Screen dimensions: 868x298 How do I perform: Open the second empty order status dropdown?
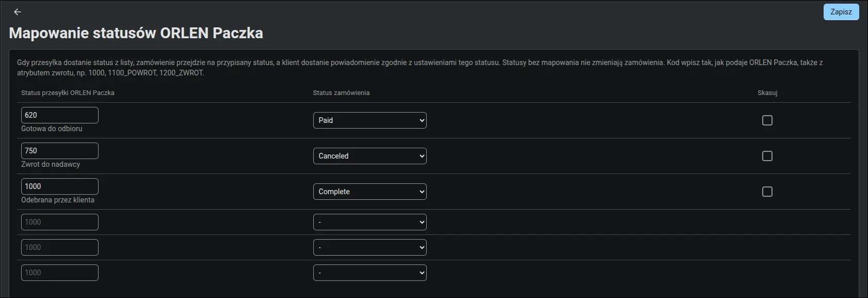[x=370, y=247]
